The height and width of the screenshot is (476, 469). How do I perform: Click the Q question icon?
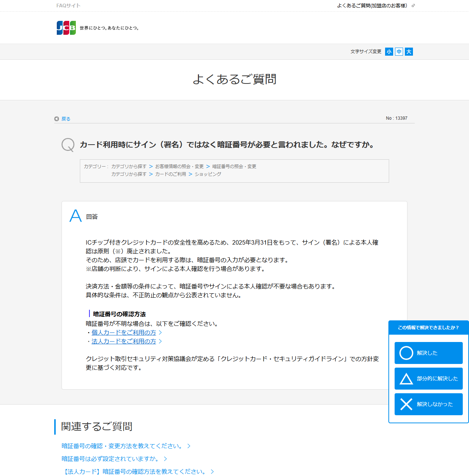pyautogui.click(x=68, y=145)
